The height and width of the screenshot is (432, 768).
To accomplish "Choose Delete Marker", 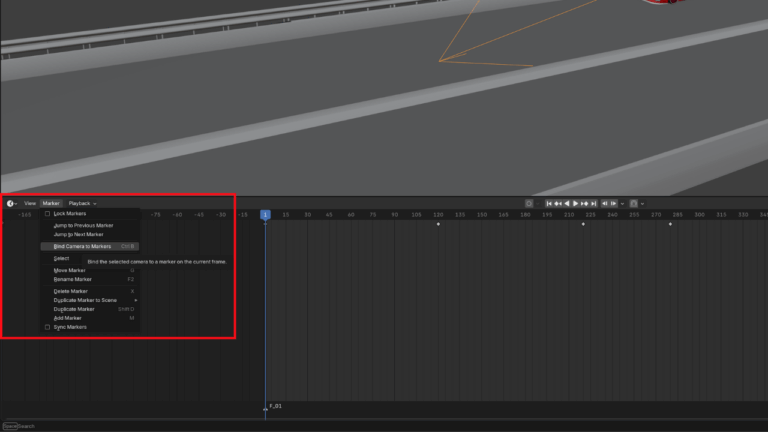I will 90,291.
